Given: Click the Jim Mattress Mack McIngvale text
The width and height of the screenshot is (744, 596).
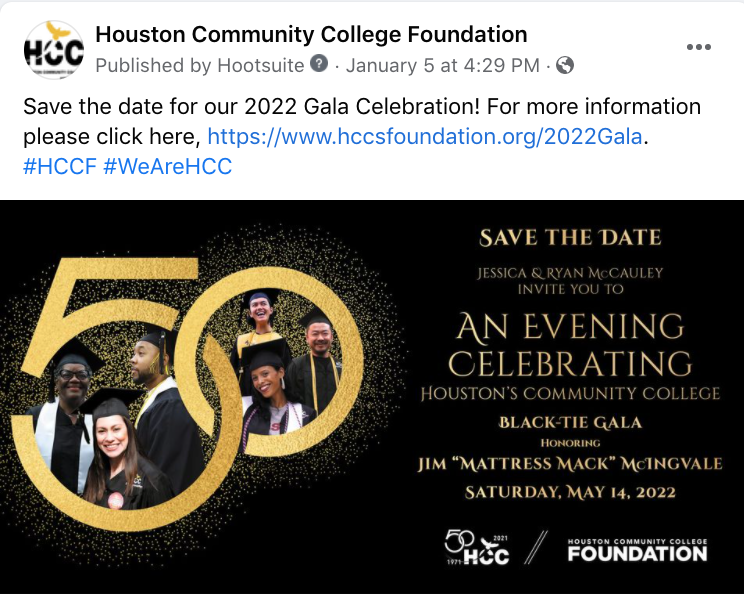Looking at the screenshot, I should 570,464.
